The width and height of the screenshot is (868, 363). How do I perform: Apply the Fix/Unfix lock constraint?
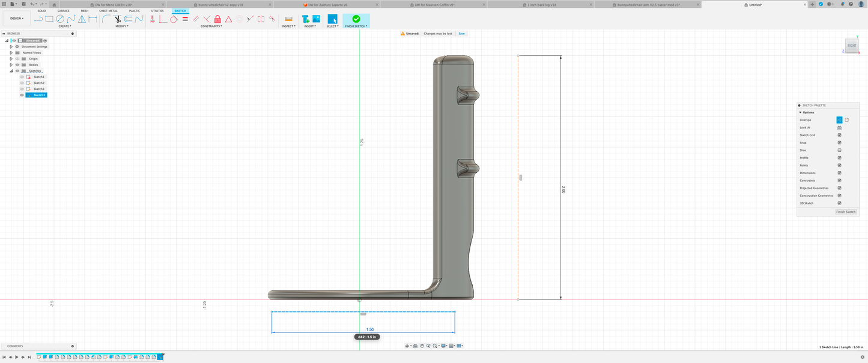(217, 19)
